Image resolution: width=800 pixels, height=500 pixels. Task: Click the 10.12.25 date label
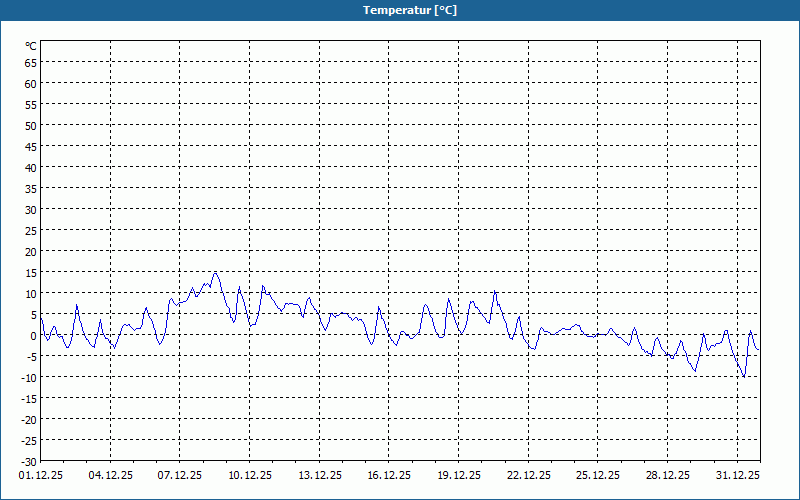(249, 475)
